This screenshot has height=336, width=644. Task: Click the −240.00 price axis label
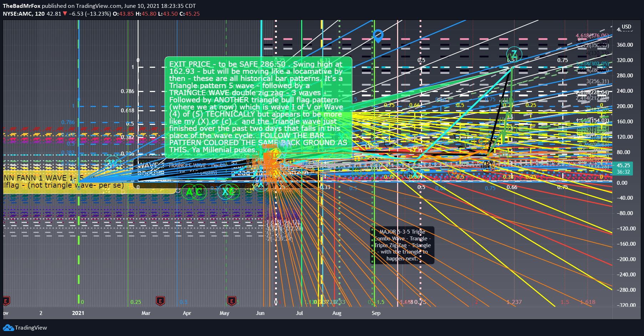point(626,274)
